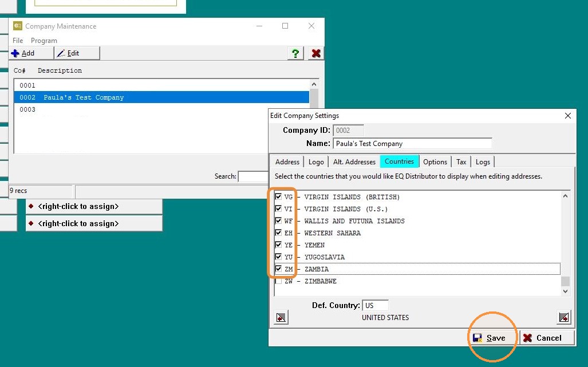Click WESTERN SAHARA country name text
Image resolution: width=588 pixels, height=367 pixels.
(332, 233)
